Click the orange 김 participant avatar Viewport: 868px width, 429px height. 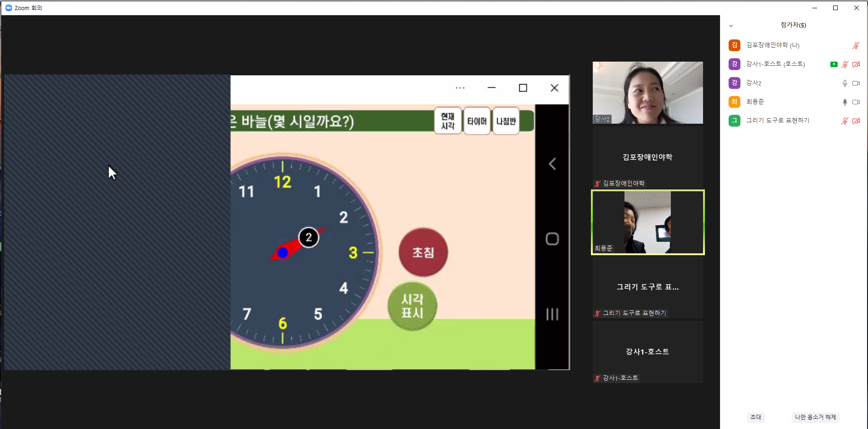tap(734, 45)
